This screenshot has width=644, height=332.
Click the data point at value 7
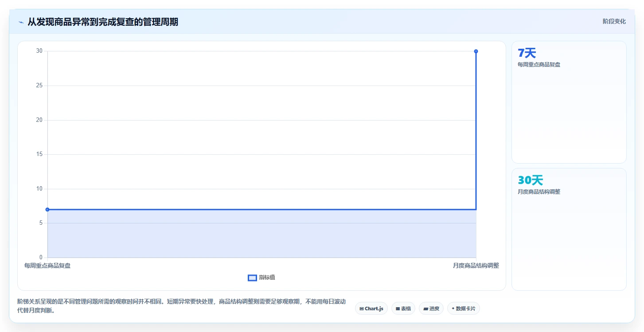coord(47,209)
